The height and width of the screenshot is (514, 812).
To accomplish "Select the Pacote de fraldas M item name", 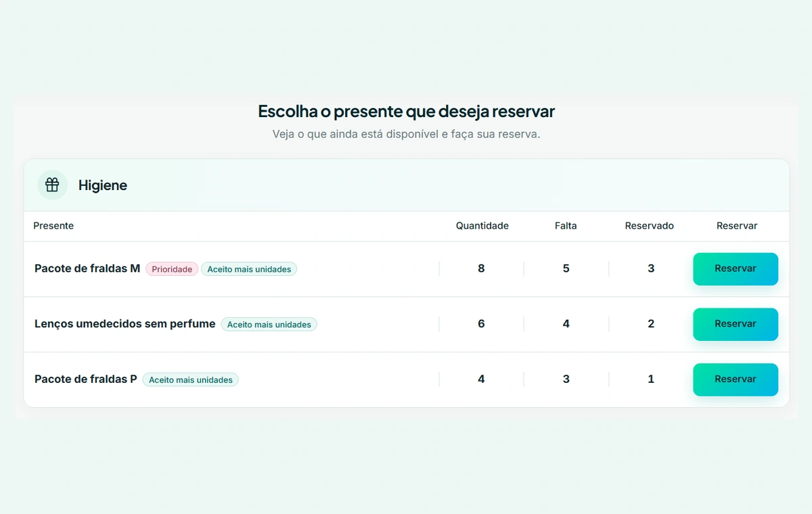I will (87, 268).
